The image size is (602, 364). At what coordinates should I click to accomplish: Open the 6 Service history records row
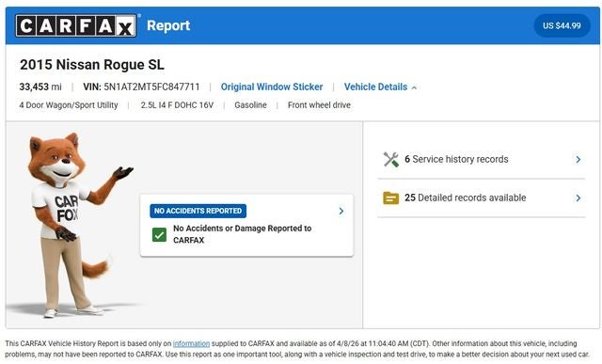coord(482,159)
